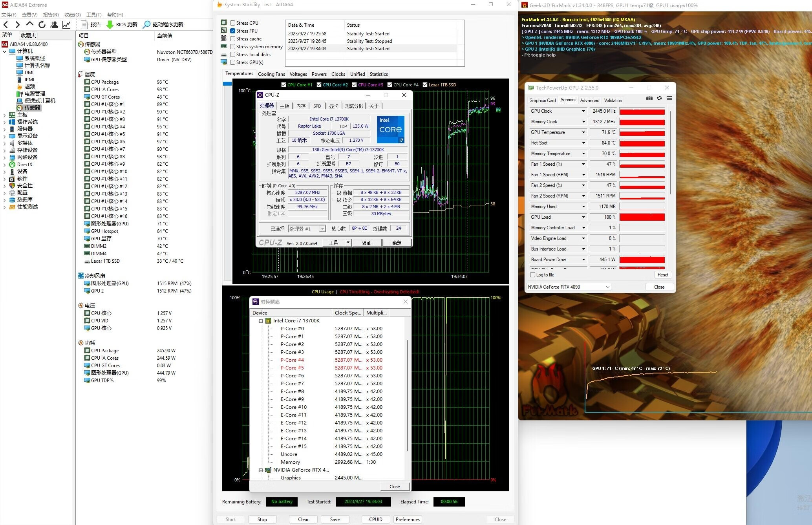
Task: Enable Stress CPU checkbox
Action: [233, 23]
